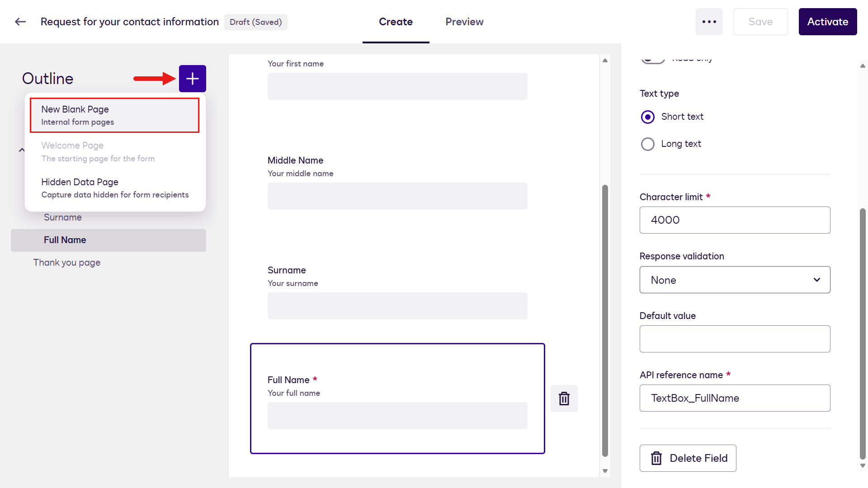Switch to the Preview tab
This screenshot has height=488, width=868.
coord(464,22)
